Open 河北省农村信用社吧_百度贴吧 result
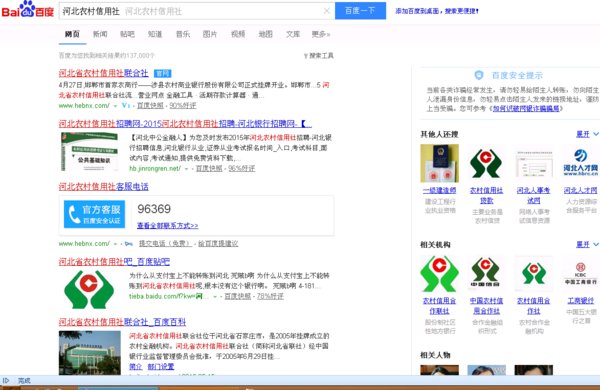This screenshot has width=600, height=390. [x=114, y=262]
